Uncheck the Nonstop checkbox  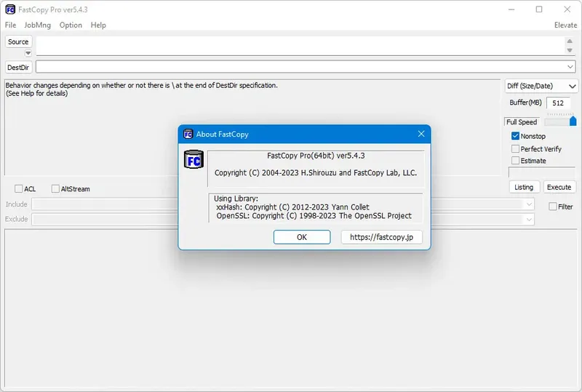pos(515,136)
